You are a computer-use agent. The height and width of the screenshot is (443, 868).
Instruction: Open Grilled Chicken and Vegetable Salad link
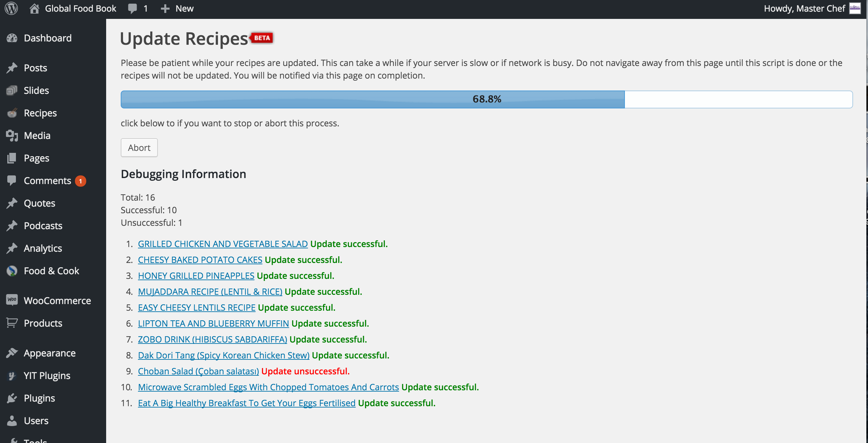pos(223,244)
